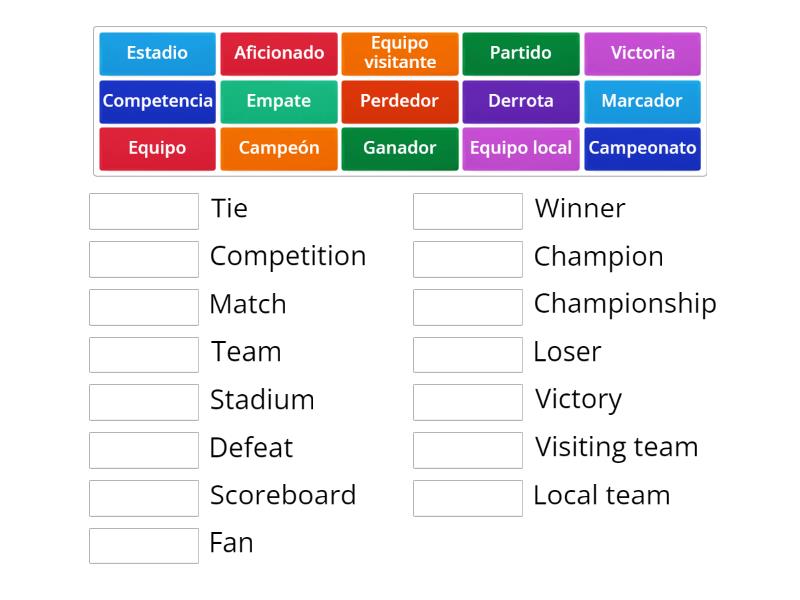The height and width of the screenshot is (600, 800).
Task: Click the Ganador word tile
Action: coord(400,148)
